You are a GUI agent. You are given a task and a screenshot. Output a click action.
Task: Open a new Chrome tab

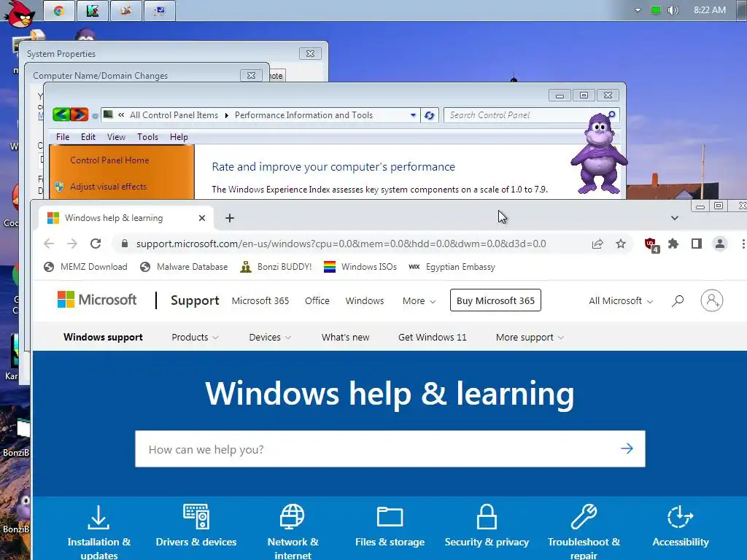click(230, 218)
